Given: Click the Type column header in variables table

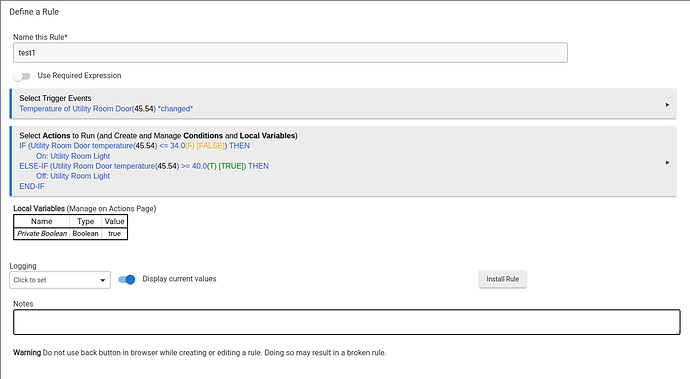Looking at the screenshot, I should tap(85, 221).
